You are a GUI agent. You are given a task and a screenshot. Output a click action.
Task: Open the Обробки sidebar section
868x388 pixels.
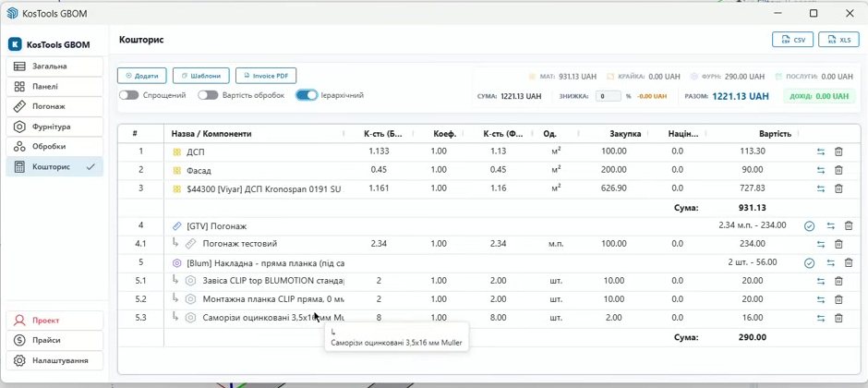54,147
